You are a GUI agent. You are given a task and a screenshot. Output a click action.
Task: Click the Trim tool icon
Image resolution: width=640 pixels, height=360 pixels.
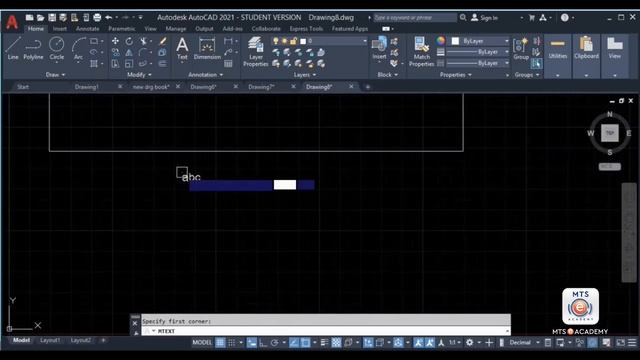click(143, 41)
